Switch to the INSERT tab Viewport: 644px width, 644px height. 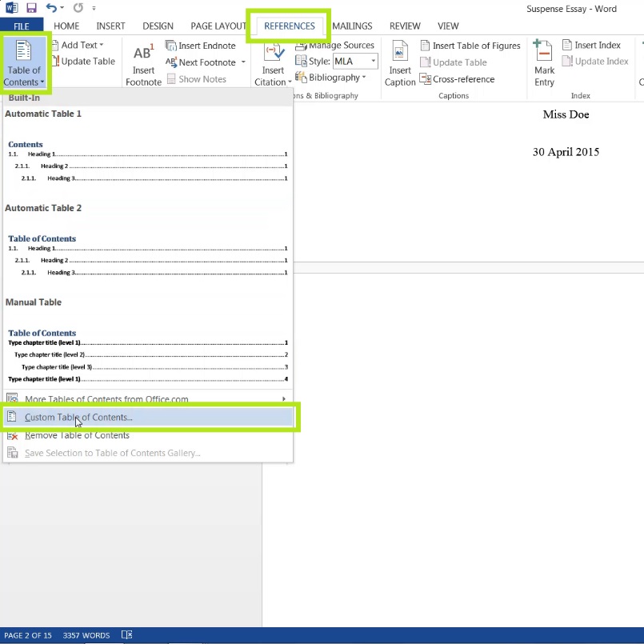[110, 26]
